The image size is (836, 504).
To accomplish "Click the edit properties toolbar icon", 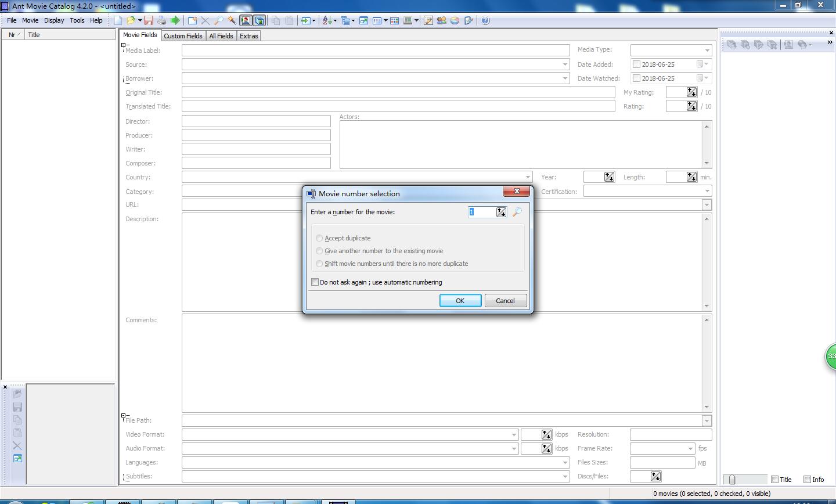I will pos(469,20).
